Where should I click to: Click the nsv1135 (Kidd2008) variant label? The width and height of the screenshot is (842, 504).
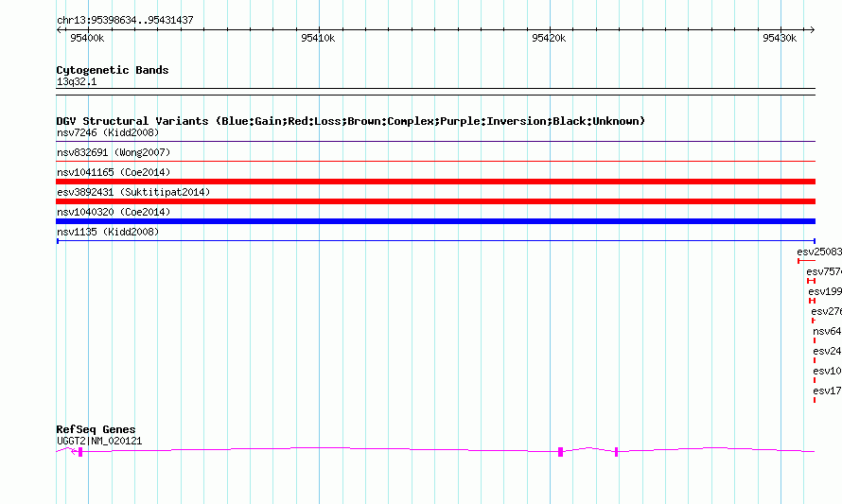coord(108,232)
